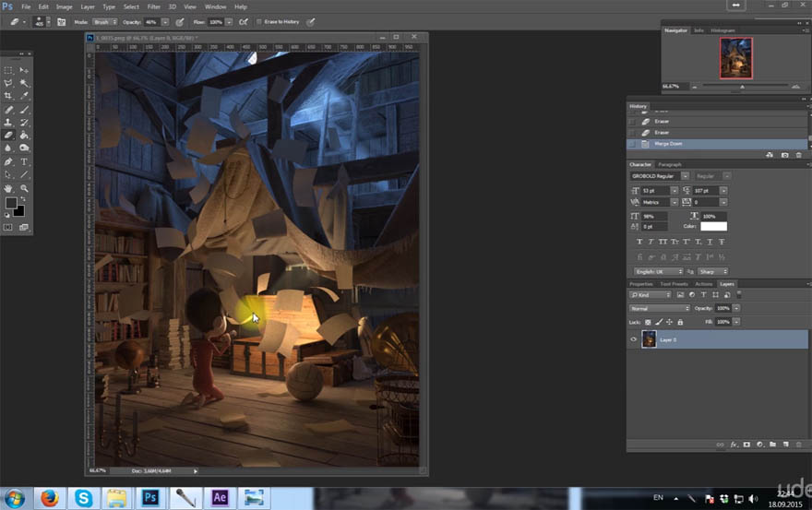
Task: Select the Eraser tool in toolbox
Action: click(8, 136)
